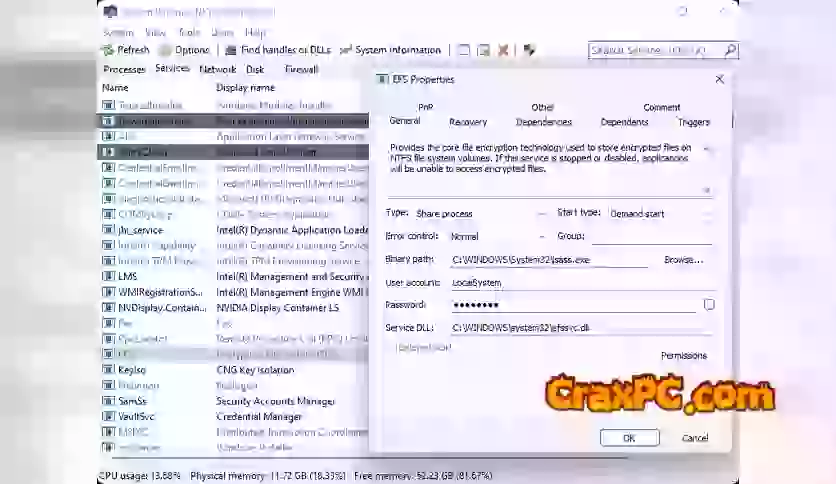This screenshot has height=484, width=836.
Task: Open the View menu
Action: pos(155,33)
